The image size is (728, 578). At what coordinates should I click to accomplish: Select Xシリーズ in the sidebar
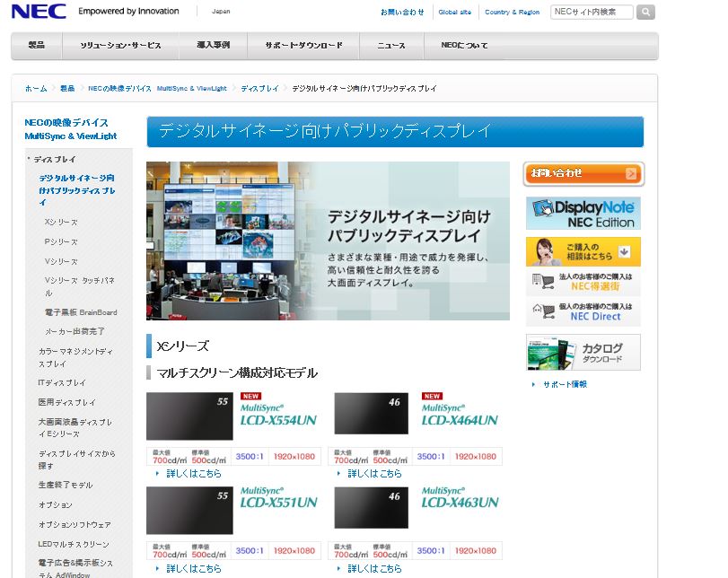coord(61,222)
